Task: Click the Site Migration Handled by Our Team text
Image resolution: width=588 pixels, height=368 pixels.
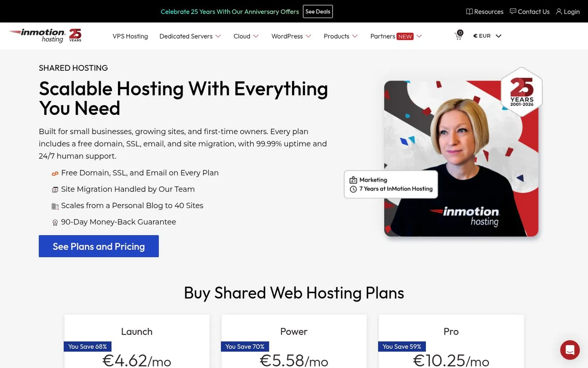Action: (x=128, y=189)
